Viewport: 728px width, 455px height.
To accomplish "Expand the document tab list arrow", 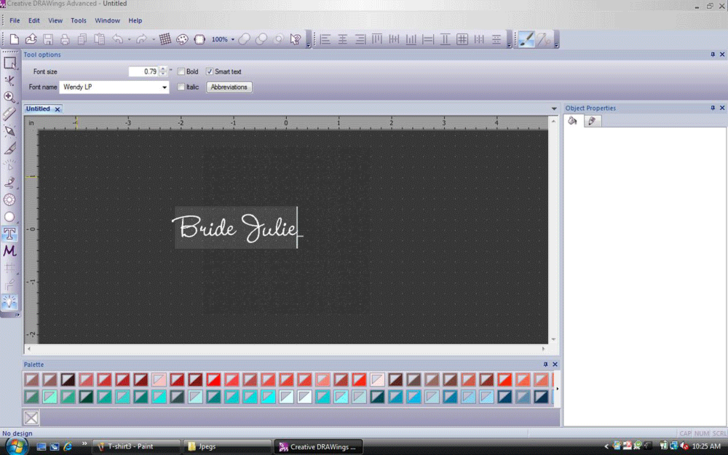I will point(554,109).
